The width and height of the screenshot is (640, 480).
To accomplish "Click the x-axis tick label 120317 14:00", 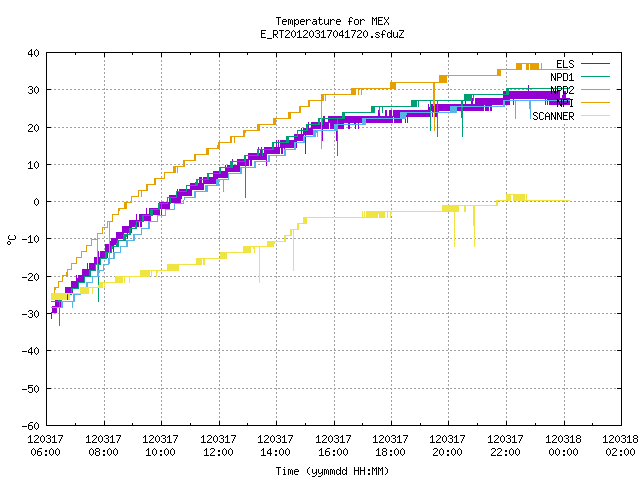I will (x=276, y=445).
